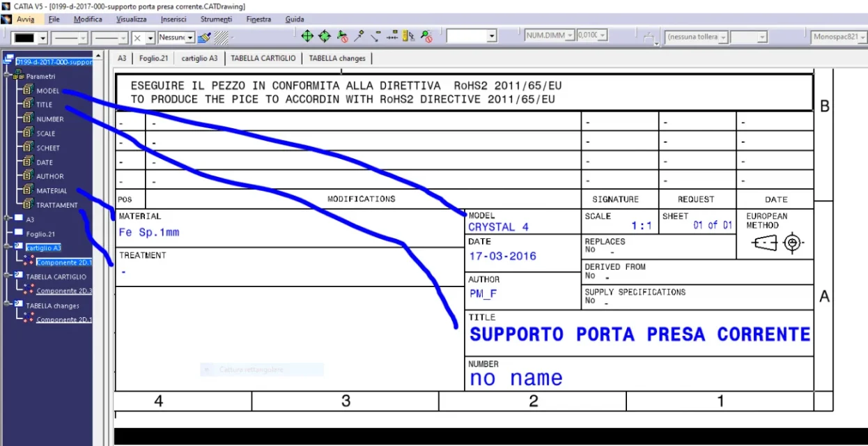868x446 pixels.
Task: Click the Parametri node icon
Action: [x=18, y=76]
